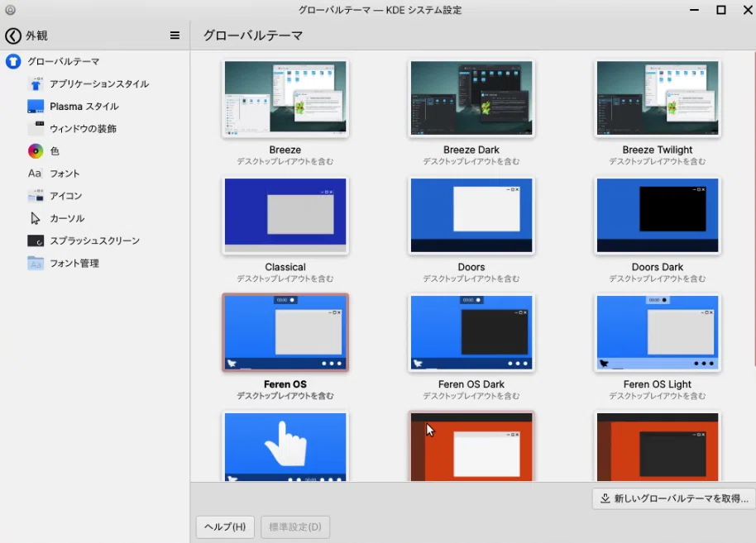The image size is (756, 543).
Task: Choose the Breeze Twilight theme thumbnail
Action: [x=658, y=98]
